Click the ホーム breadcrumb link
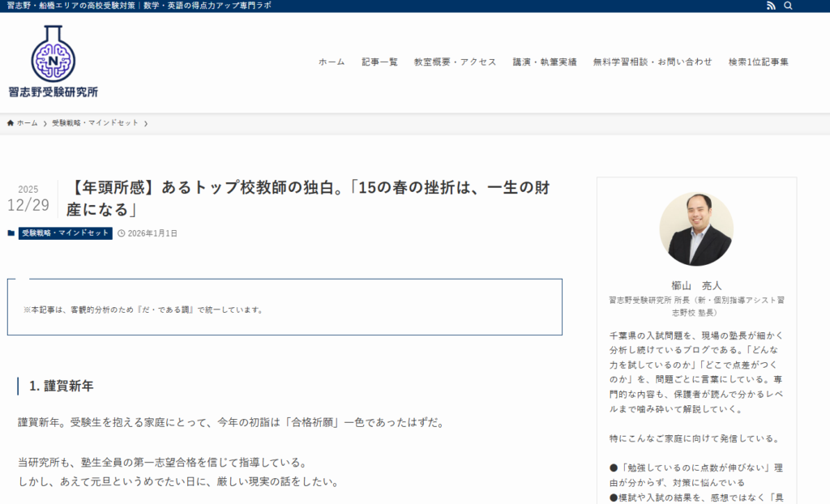 [x=27, y=123]
